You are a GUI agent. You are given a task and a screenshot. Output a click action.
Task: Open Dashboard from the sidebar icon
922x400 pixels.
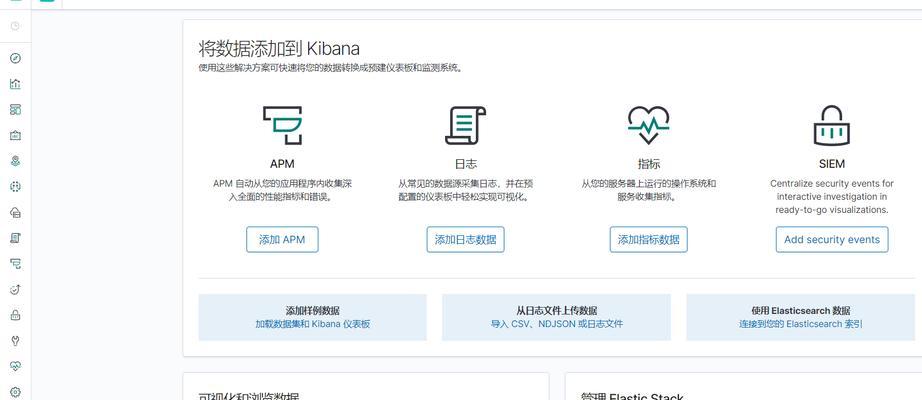tap(15, 109)
